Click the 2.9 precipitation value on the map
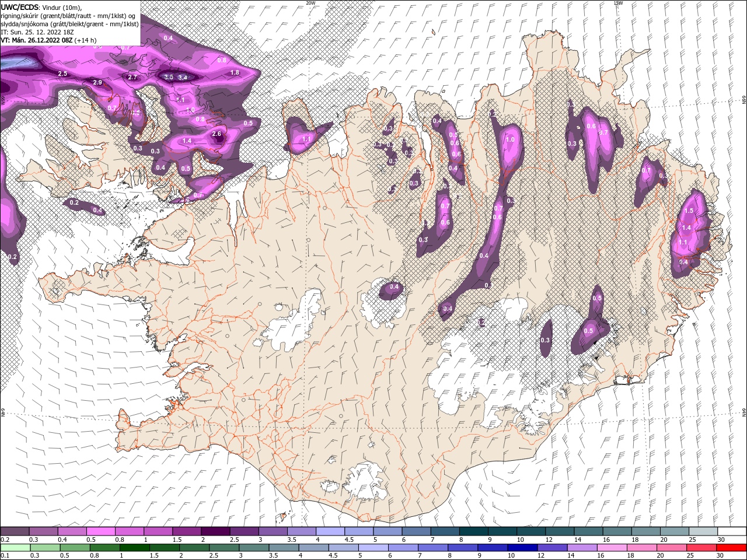The height and width of the screenshot is (560, 747). tap(97, 83)
